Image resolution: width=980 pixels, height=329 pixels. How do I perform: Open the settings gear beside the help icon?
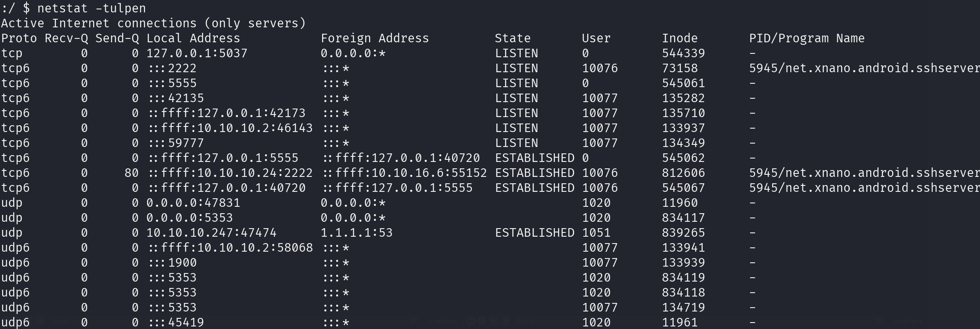tap(482, 321)
